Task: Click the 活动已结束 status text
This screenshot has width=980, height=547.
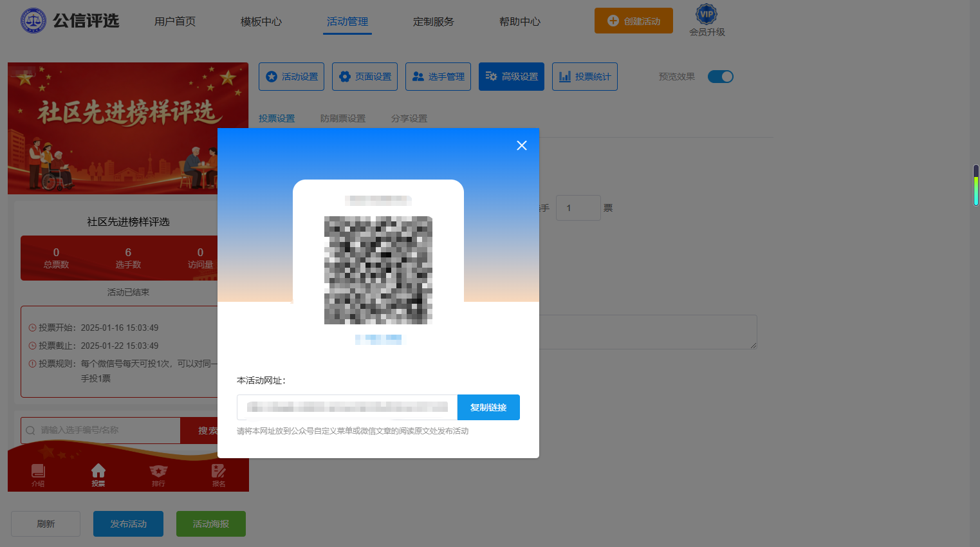Action: (128, 292)
